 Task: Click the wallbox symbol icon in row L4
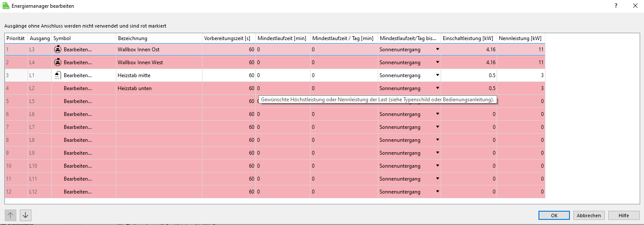click(x=57, y=62)
